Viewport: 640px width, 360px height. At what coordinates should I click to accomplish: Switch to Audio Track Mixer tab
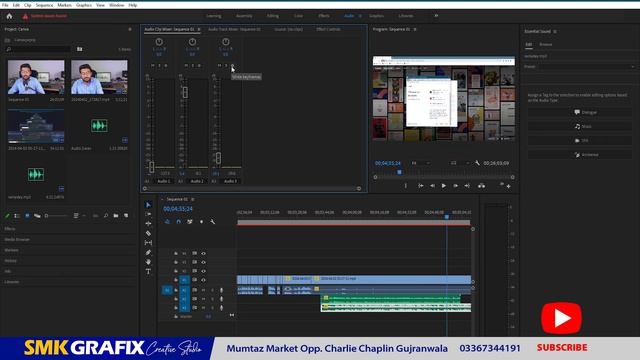coord(234,29)
